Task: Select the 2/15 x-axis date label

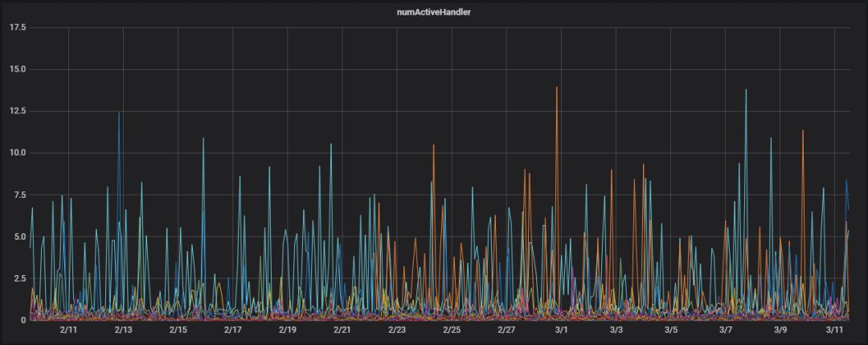Action: point(178,330)
